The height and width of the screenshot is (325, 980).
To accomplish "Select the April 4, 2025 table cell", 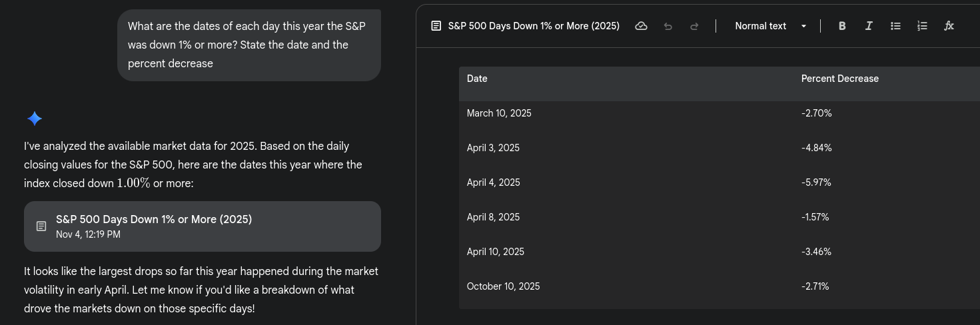I will click(493, 182).
